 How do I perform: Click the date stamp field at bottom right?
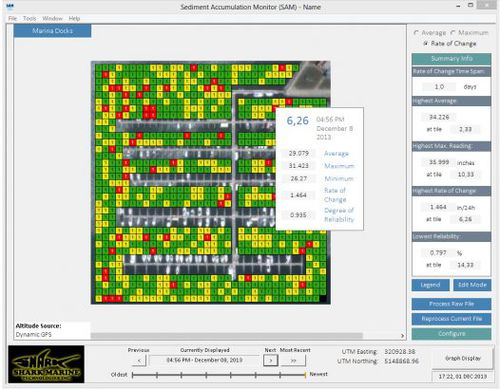click(463, 376)
